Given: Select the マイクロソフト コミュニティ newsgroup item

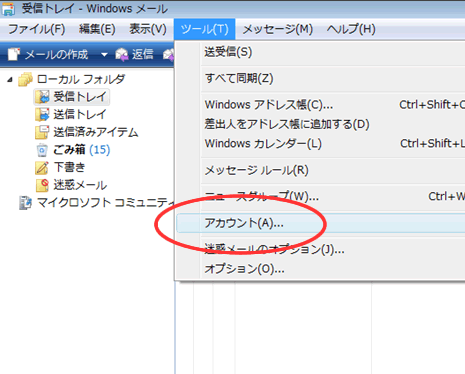Looking at the screenshot, I should pos(105,203).
